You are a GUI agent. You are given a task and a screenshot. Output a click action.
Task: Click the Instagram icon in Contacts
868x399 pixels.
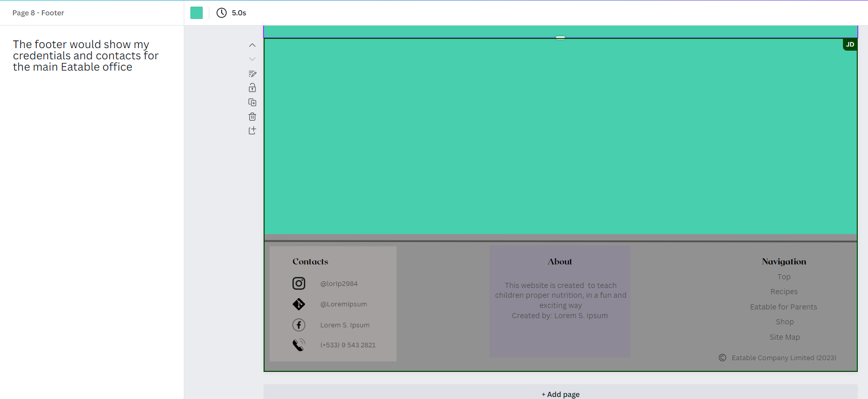pyautogui.click(x=299, y=283)
